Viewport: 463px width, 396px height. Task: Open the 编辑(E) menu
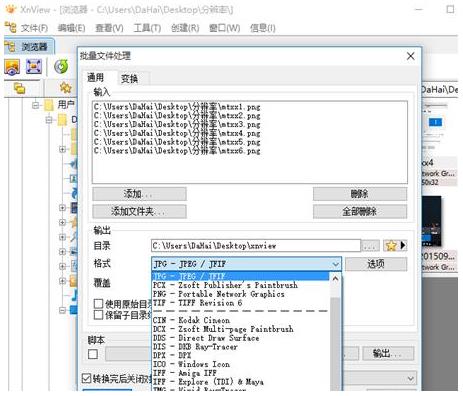click(71, 28)
